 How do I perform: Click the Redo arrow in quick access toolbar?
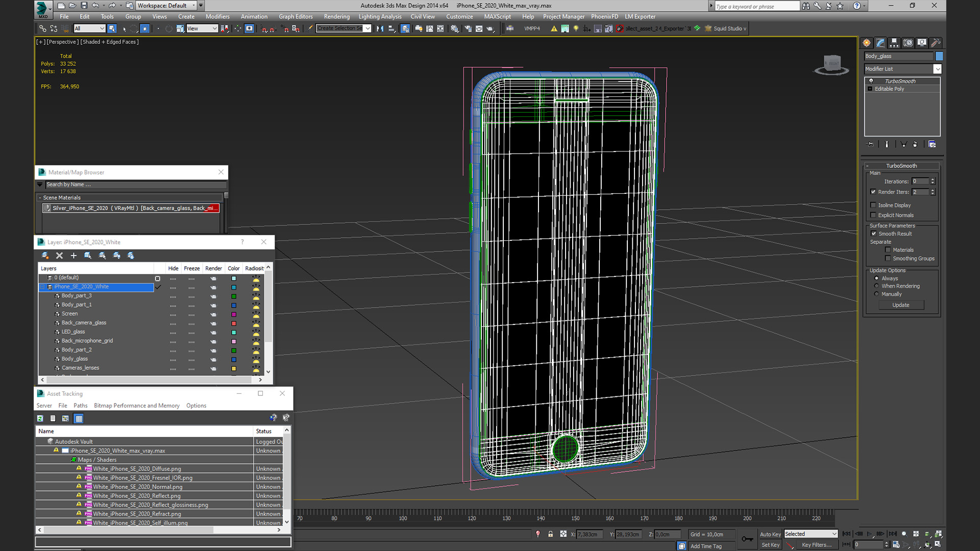[x=112, y=6]
